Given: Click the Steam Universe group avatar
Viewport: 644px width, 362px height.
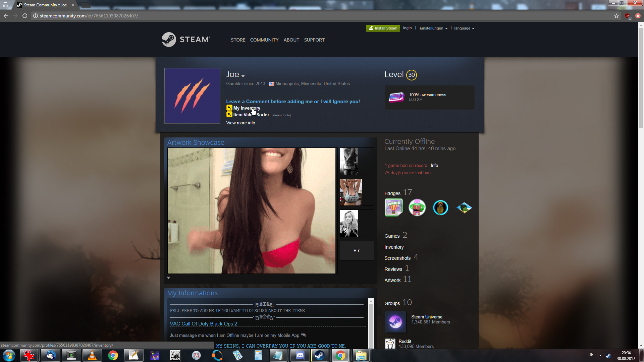Looking at the screenshot, I should 395,322.
